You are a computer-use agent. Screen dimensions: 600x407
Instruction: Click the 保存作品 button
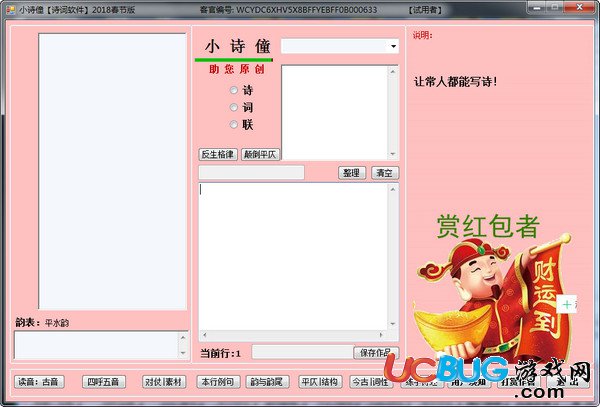(376, 352)
